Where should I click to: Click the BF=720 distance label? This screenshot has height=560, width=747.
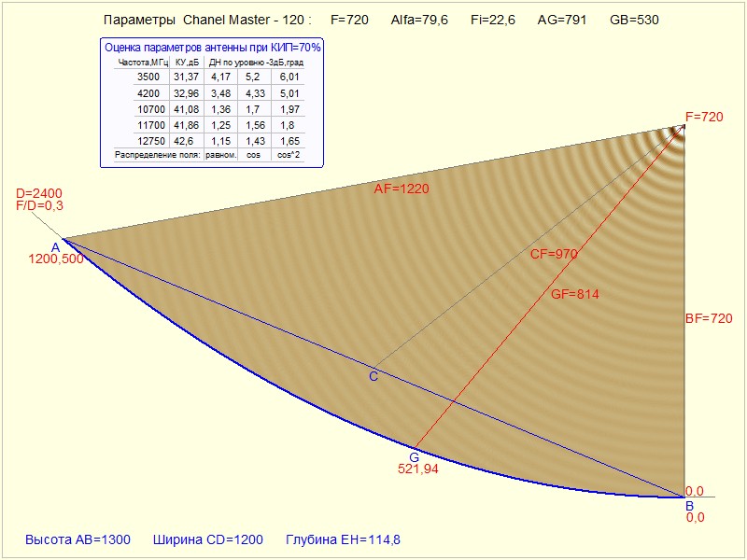(x=709, y=318)
